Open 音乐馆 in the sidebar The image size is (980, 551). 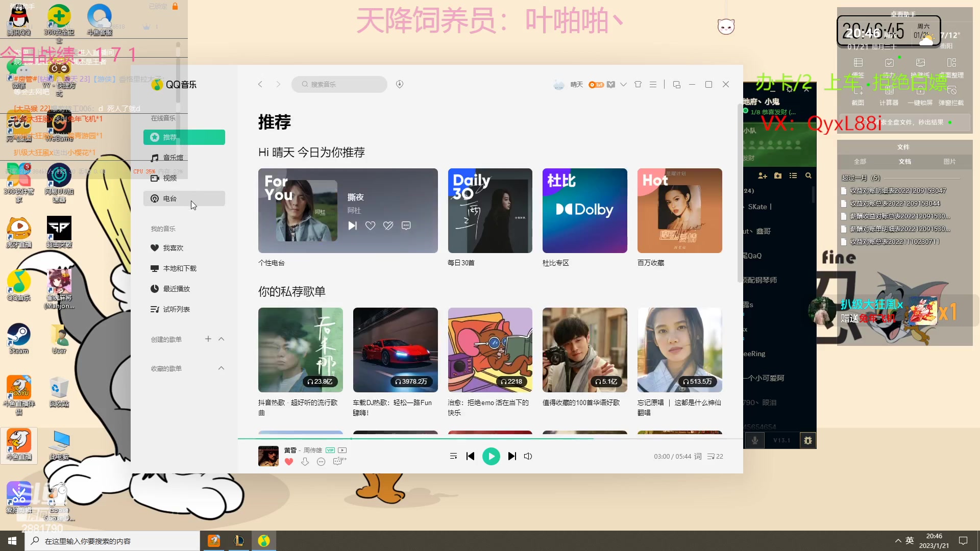(x=184, y=158)
